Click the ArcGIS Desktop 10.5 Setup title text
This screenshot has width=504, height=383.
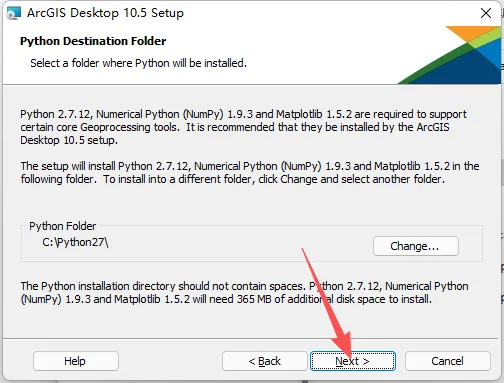pyautogui.click(x=105, y=13)
